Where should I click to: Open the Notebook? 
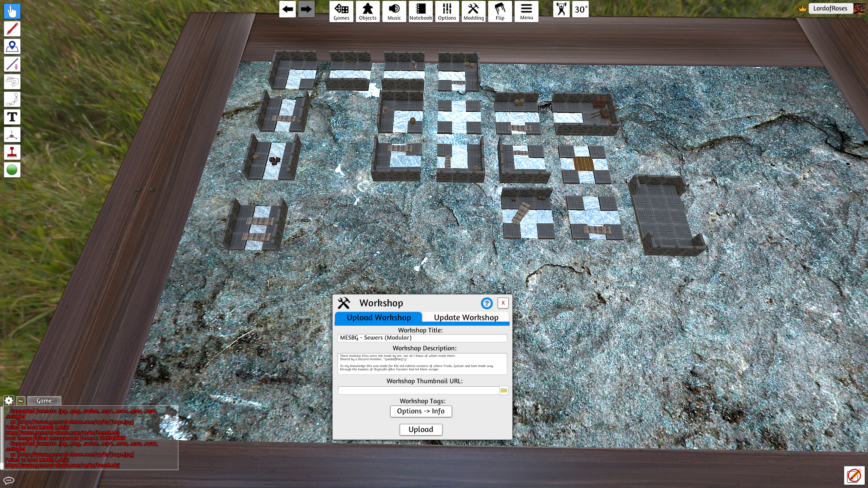(421, 12)
